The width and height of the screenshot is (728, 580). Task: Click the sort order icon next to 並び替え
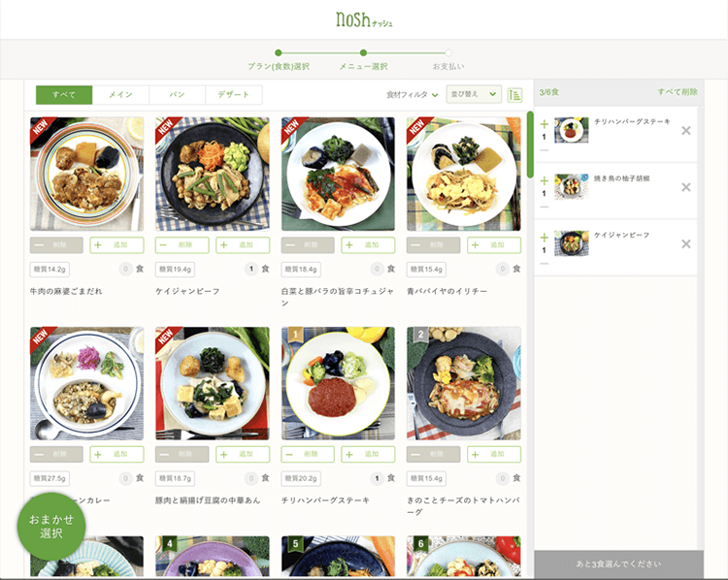point(514,95)
